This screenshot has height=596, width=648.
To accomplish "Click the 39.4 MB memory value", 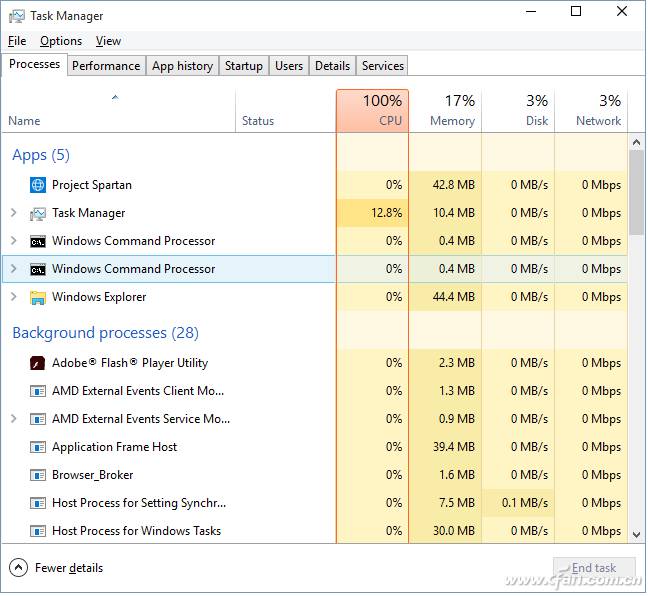I will [454, 447].
